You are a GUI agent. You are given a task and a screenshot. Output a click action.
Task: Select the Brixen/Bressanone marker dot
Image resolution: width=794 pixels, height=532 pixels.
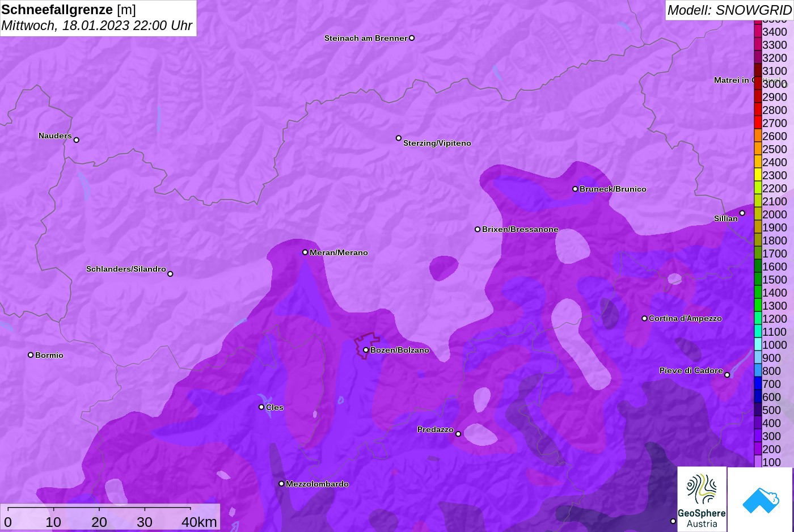478,229
